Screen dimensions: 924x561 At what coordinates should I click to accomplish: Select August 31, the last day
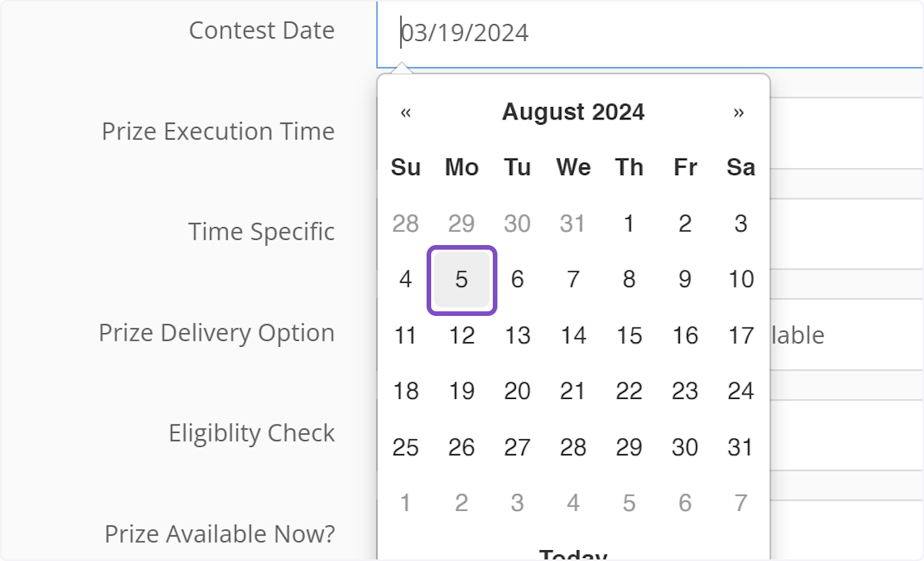tap(740, 447)
